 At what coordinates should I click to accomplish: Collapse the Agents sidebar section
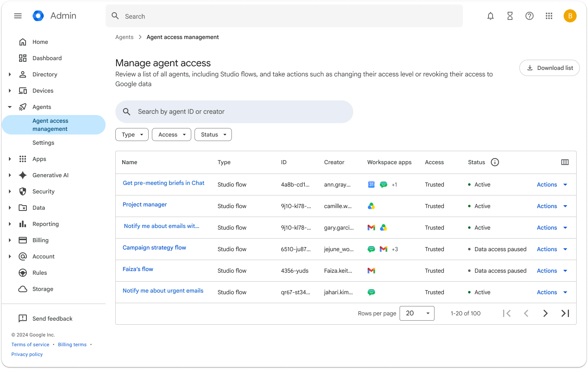[10, 107]
